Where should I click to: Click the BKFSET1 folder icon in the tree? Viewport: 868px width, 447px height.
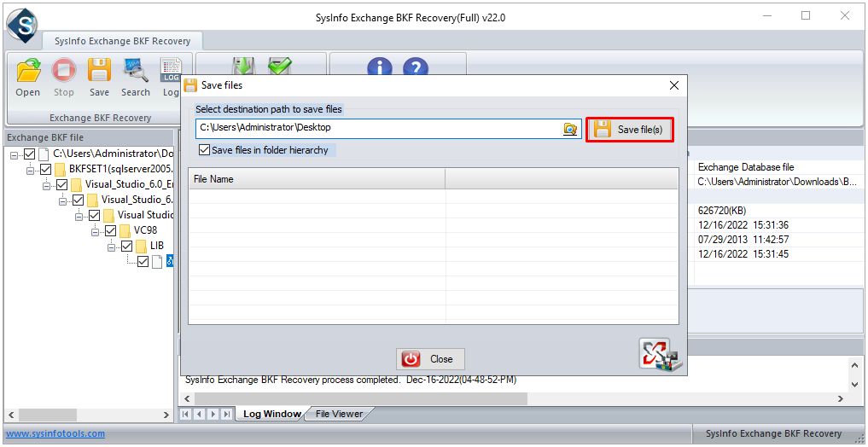click(61, 169)
